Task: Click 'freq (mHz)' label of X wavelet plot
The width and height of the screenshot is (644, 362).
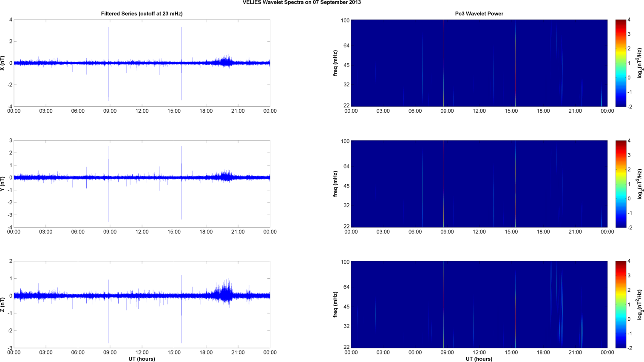Action: pyautogui.click(x=335, y=63)
